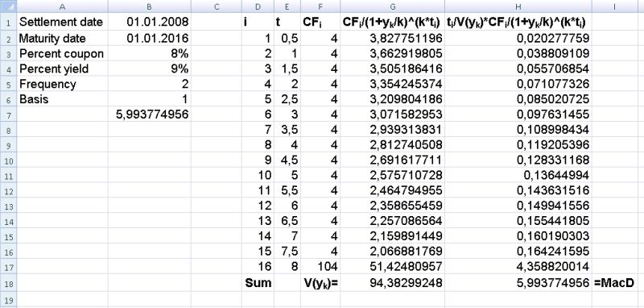Select cell with value 51,42480957
644x308 pixels.
392,266
